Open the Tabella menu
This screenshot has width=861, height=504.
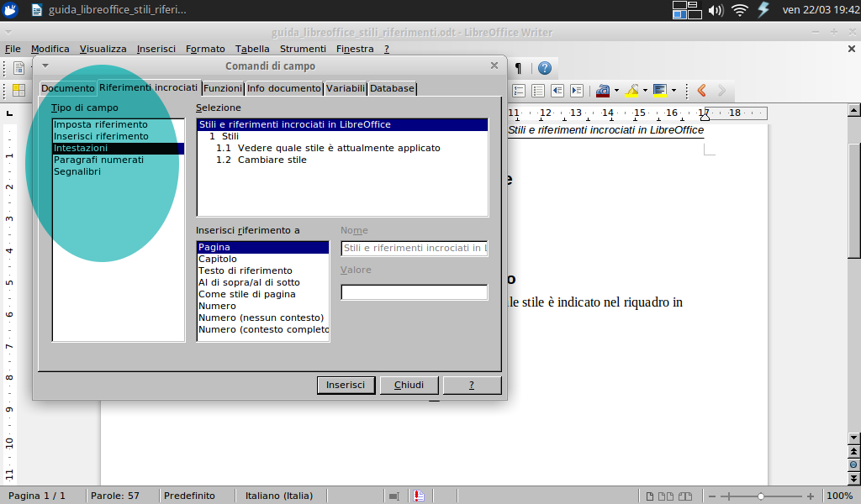252,49
